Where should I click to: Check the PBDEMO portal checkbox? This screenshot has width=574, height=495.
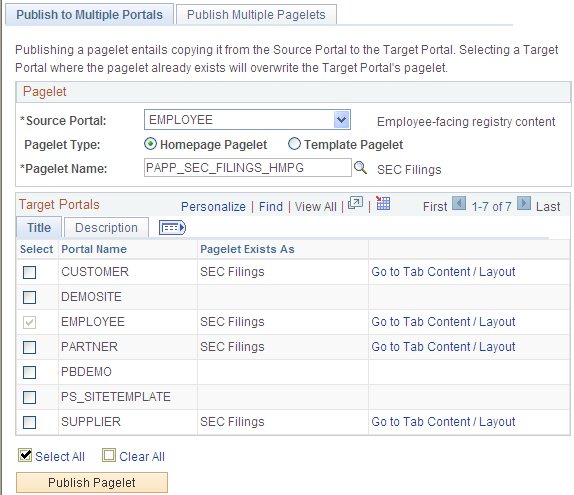point(29,372)
